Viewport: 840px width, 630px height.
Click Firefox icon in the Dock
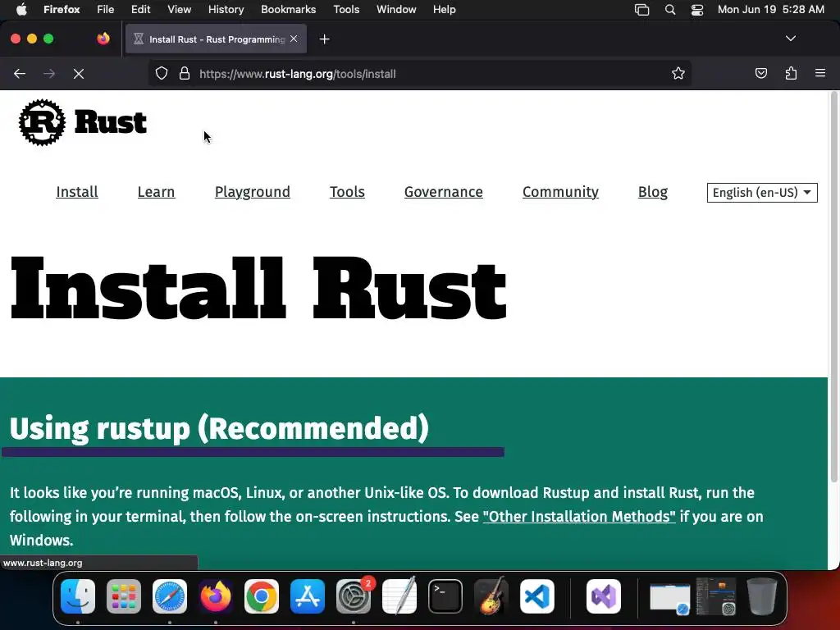click(216, 596)
